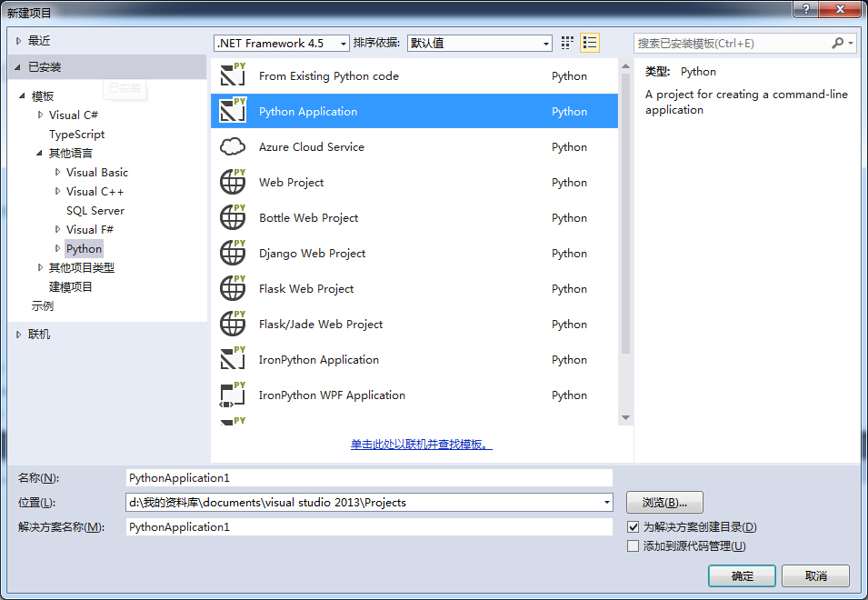Click the solution name field (解决方案名称)
This screenshot has width=868, height=600.
pos(369,527)
